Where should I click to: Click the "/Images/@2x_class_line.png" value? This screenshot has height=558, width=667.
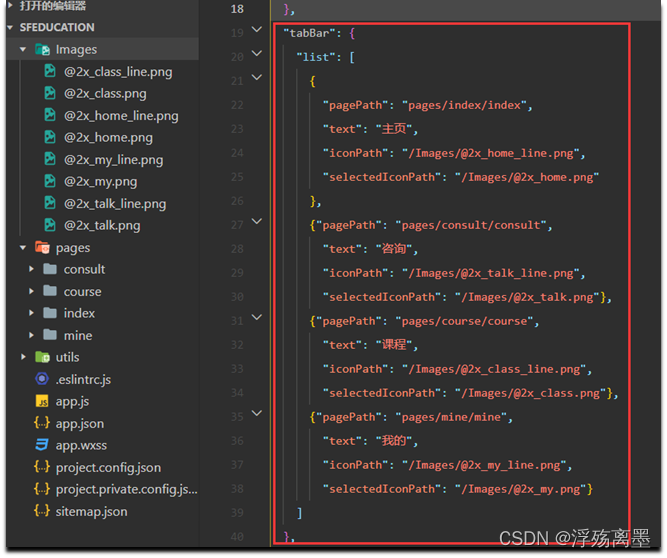(494, 369)
